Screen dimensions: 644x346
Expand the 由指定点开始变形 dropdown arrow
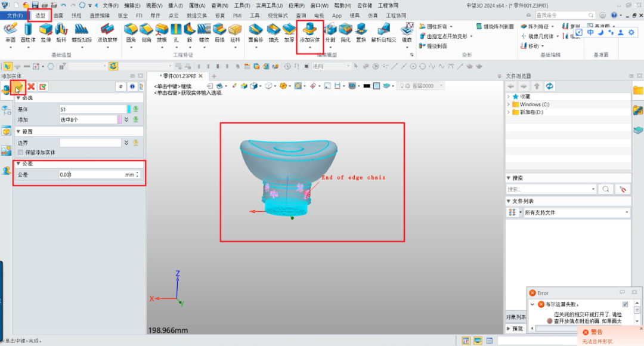tap(471, 36)
